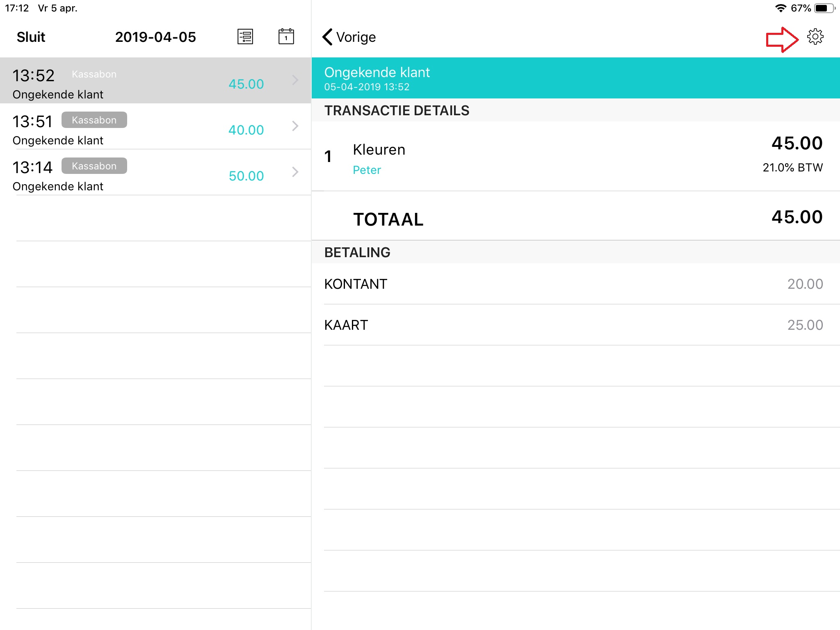
Task: Select the 50.00 amount transaction
Action: [x=246, y=176]
